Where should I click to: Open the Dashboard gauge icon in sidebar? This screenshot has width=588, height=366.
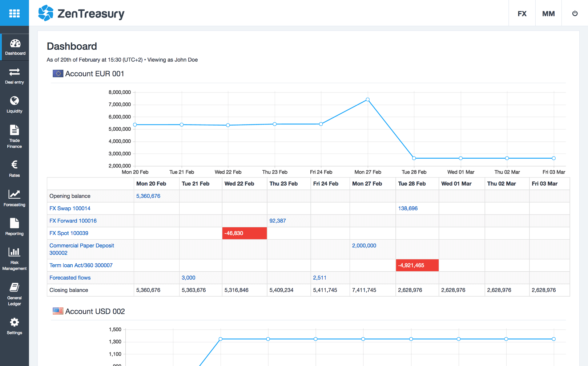[15, 44]
